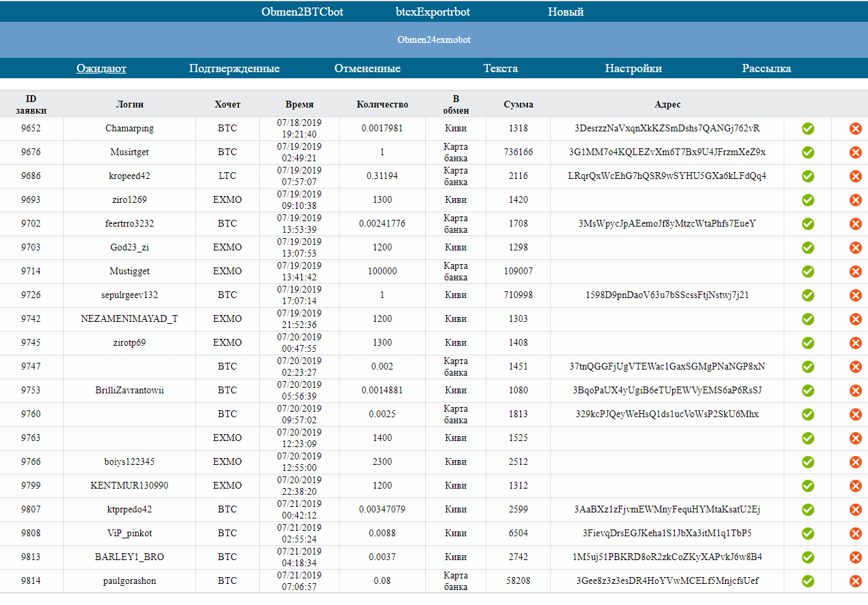
Task: Select the Obmen24exmobot bar
Action: point(434,39)
